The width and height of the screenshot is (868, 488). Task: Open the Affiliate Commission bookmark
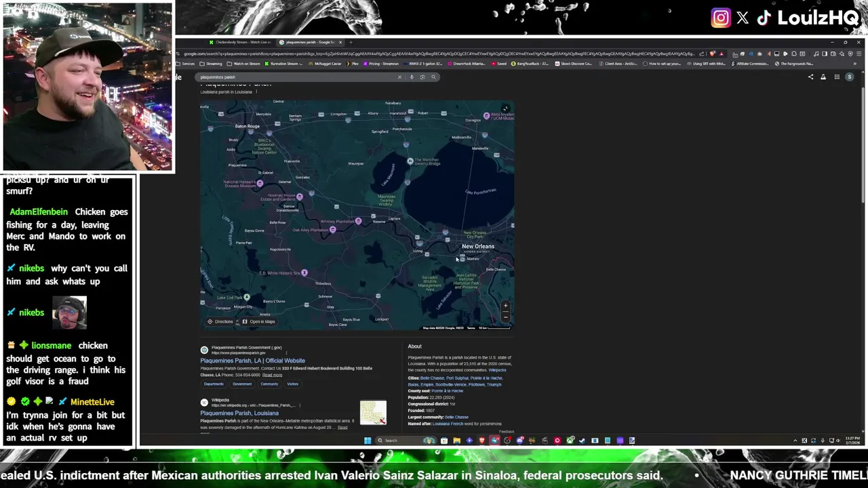(x=750, y=64)
